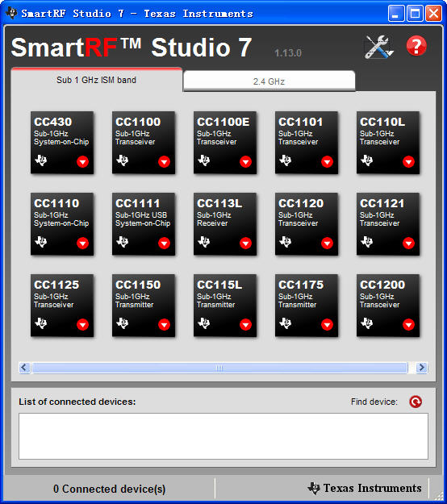Select the CC1100 title text
447x504 pixels.
coord(138,122)
